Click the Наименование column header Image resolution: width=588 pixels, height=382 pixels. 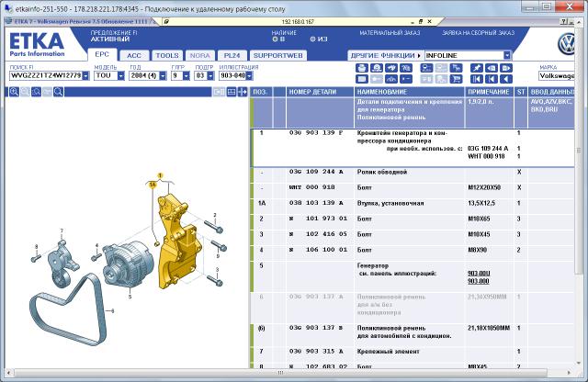pos(409,92)
